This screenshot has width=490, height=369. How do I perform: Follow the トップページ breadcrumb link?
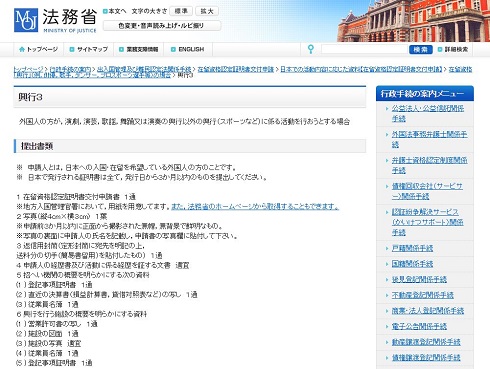(x=28, y=69)
